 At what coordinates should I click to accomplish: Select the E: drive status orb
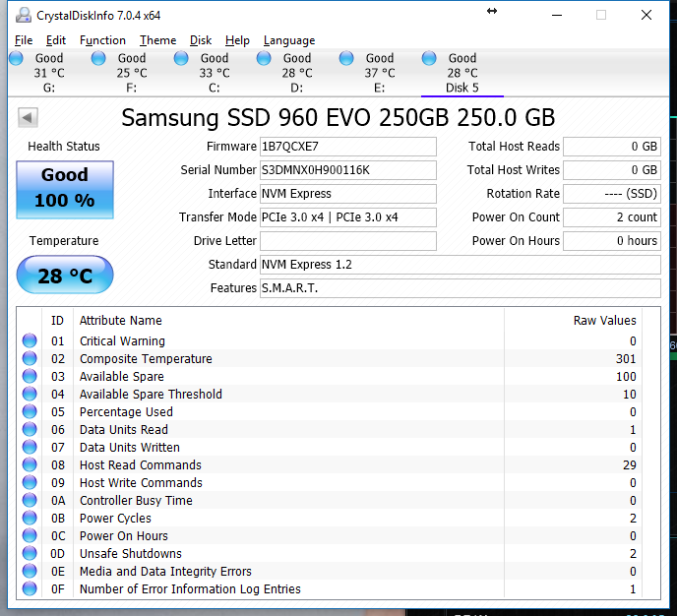[x=346, y=59]
